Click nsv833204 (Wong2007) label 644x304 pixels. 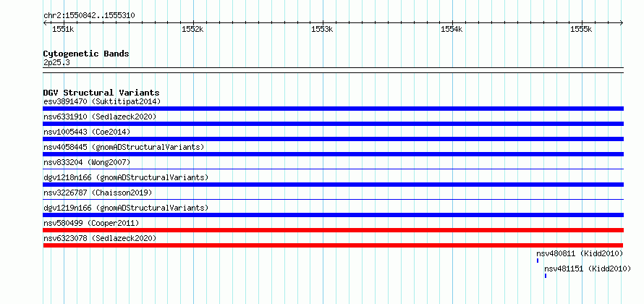[x=87, y=162]
